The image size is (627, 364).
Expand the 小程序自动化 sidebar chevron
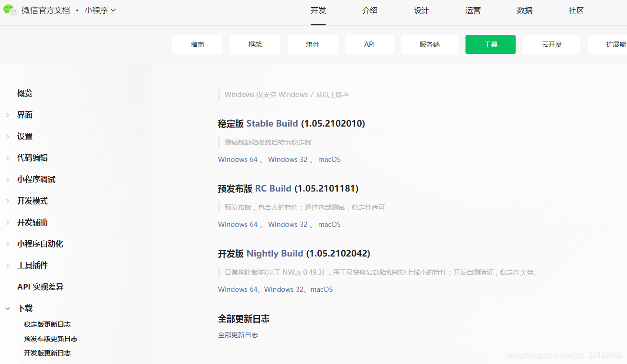pyautogui.click(x=8, y=244)
